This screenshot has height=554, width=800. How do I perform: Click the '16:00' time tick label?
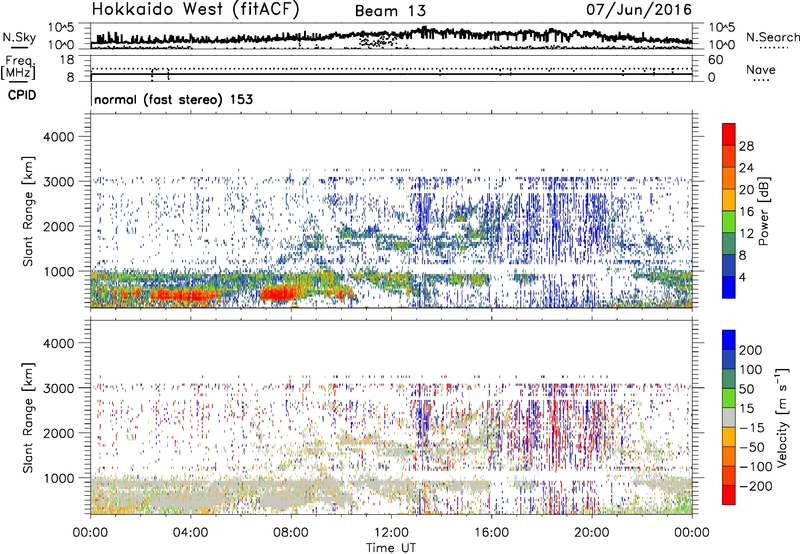[491, 533]
